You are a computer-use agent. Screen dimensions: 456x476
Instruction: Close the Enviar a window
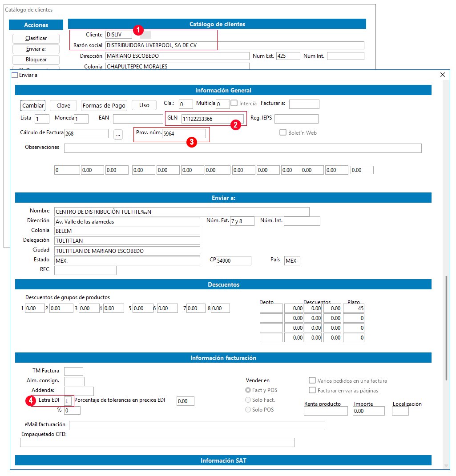point(443,75)
